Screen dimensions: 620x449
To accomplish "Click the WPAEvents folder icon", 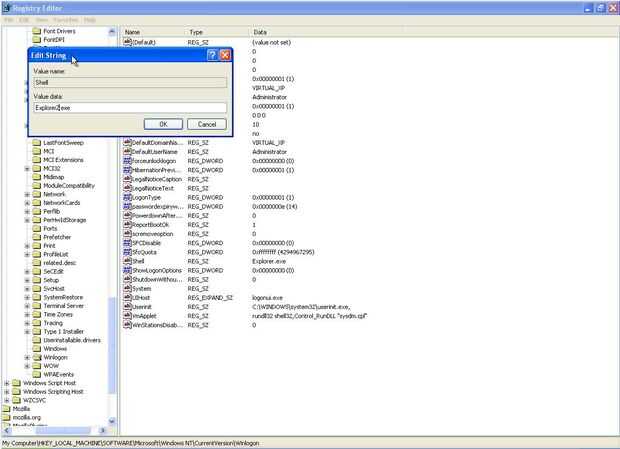I will (37, 374).
